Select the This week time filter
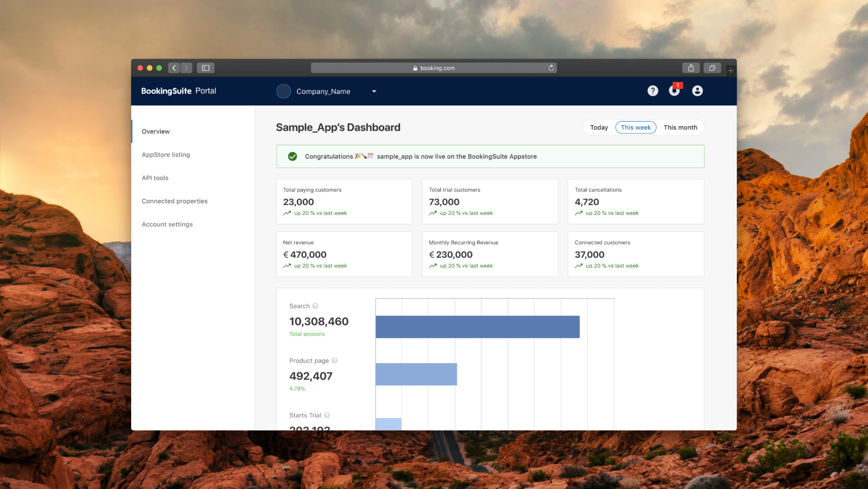 coord(636,128)
